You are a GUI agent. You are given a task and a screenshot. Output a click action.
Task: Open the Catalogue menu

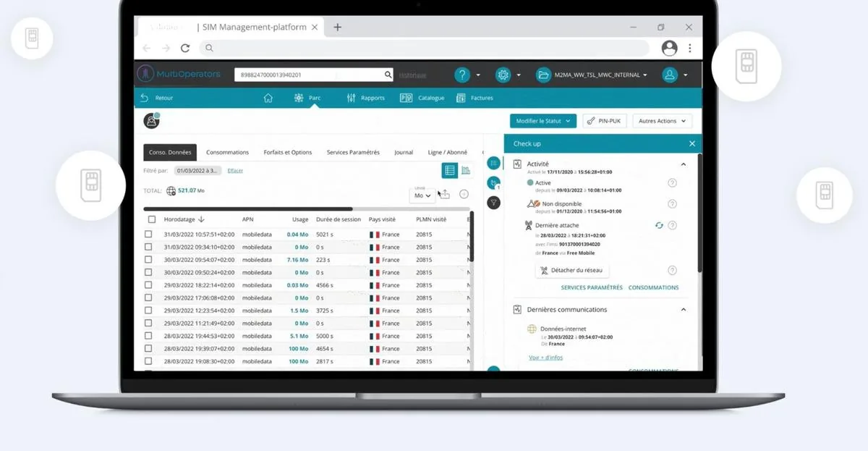point(422,98)
